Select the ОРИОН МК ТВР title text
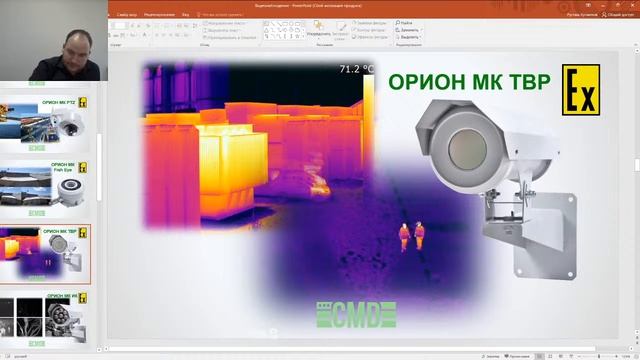This screenshot has width=640, height=360. tap(469, 82)
